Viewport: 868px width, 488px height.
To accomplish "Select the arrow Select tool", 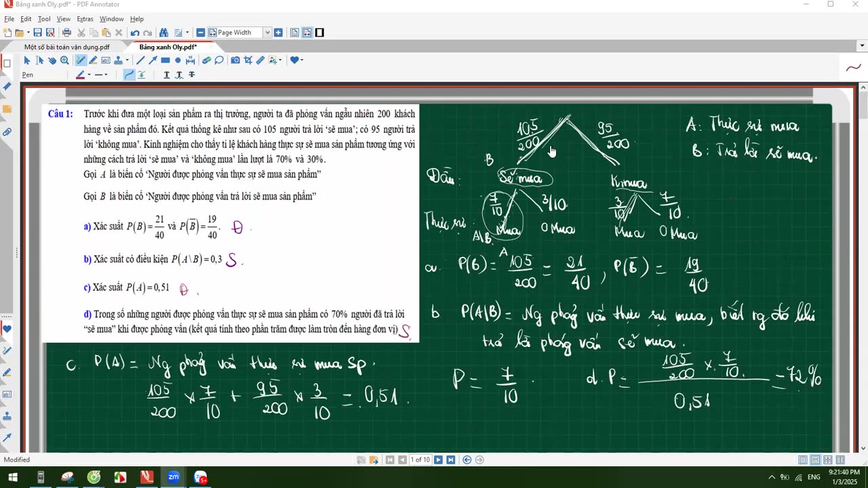I will pos(27,60).
